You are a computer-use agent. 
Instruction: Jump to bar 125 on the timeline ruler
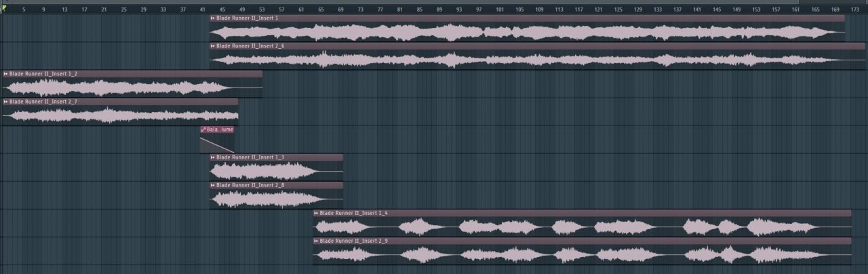(x=618, y=9)
